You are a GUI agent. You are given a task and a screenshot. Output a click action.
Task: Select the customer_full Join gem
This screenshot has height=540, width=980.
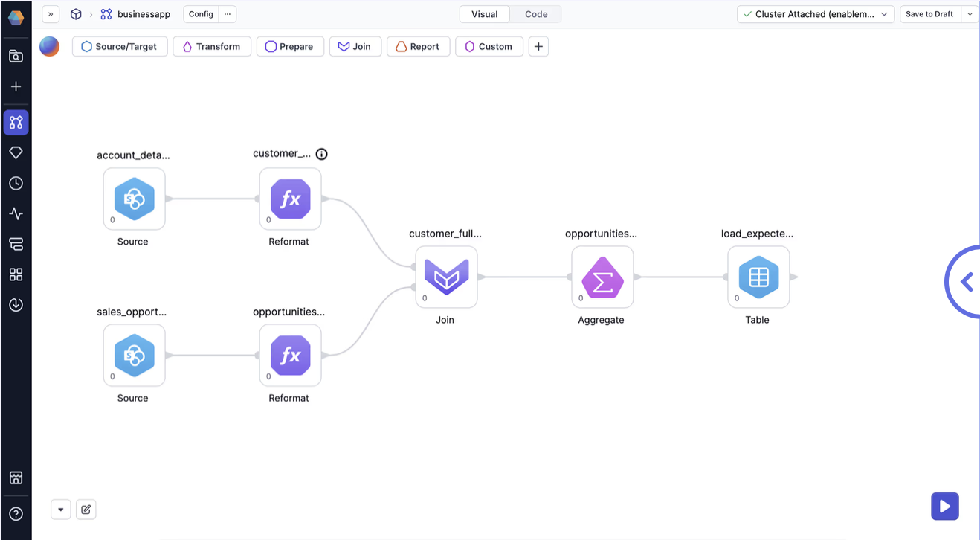coord(445,277)
